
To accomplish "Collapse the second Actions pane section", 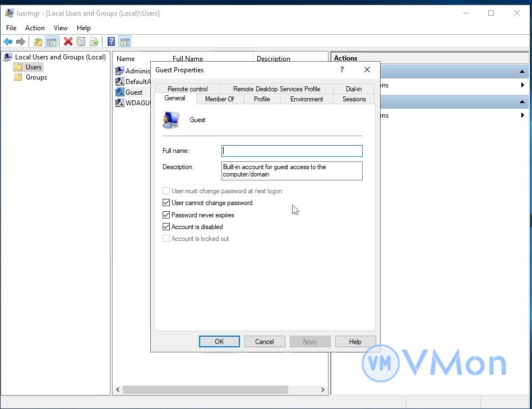I will 522,101.
